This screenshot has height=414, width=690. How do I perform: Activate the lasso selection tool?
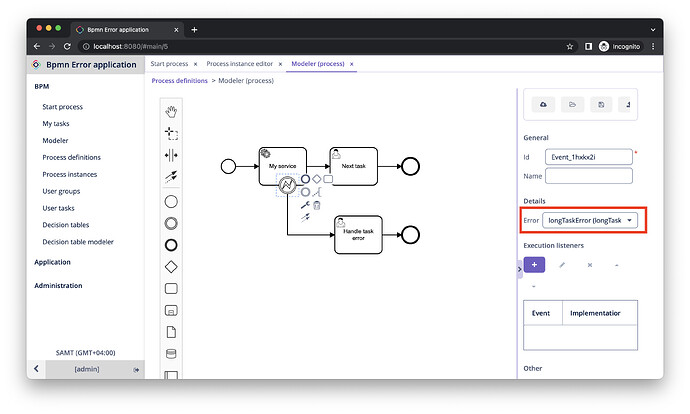(171, 133)
